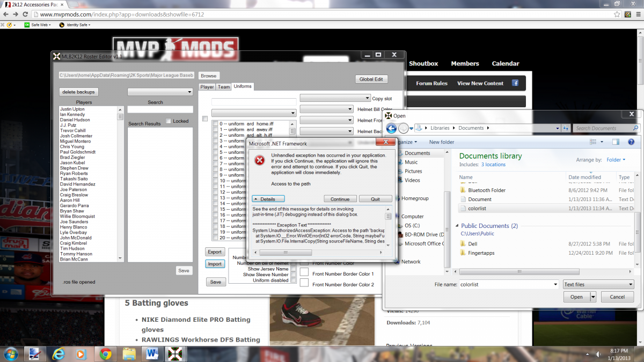Open Paint from the Windows taskbar

[34, 354]
